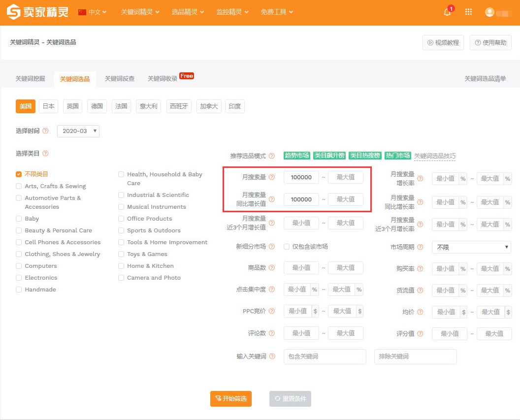Image resolution: width=520 pixels, height=420 pixels.
Task: Open the 关键词选品技巧 link
Action: click(434, 156)
